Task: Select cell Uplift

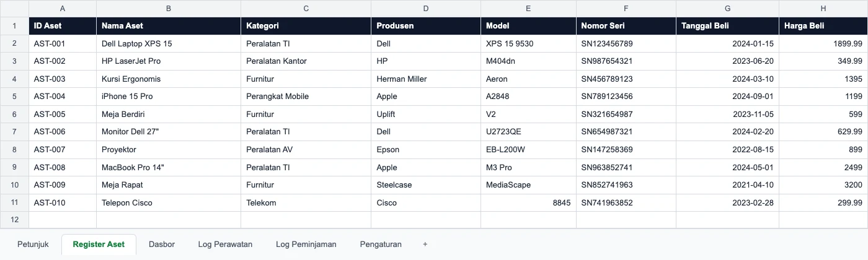Action: (426, 115)
